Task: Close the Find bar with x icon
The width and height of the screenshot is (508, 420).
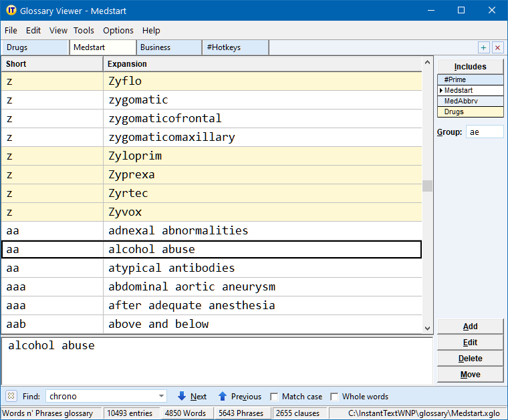Action: [11, 396]
